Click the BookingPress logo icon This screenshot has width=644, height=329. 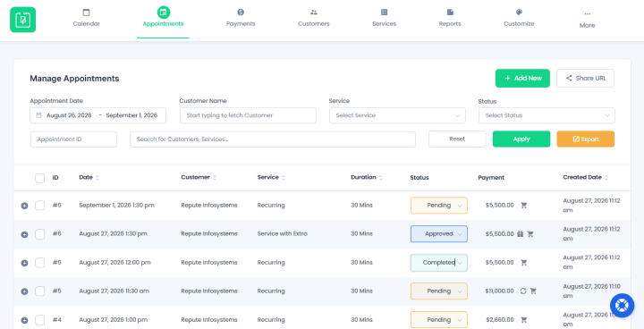pyautogui.click(x=23, y=20)
